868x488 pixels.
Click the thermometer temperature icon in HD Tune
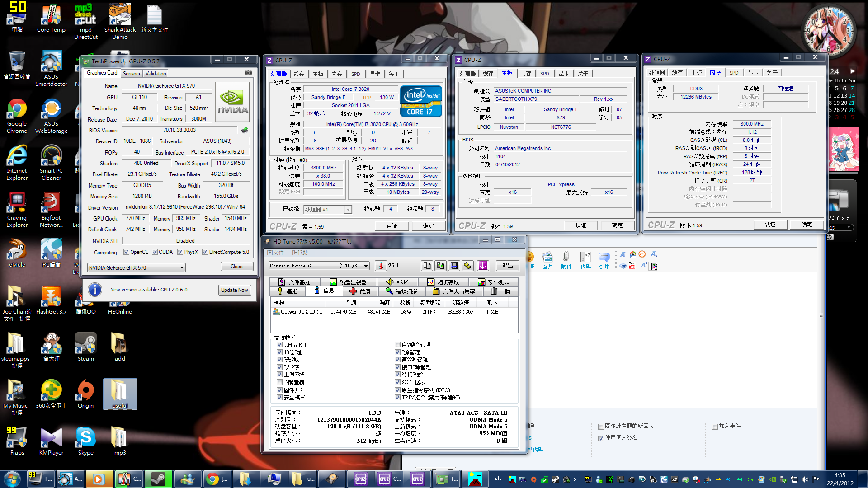(x=381, y=266)
